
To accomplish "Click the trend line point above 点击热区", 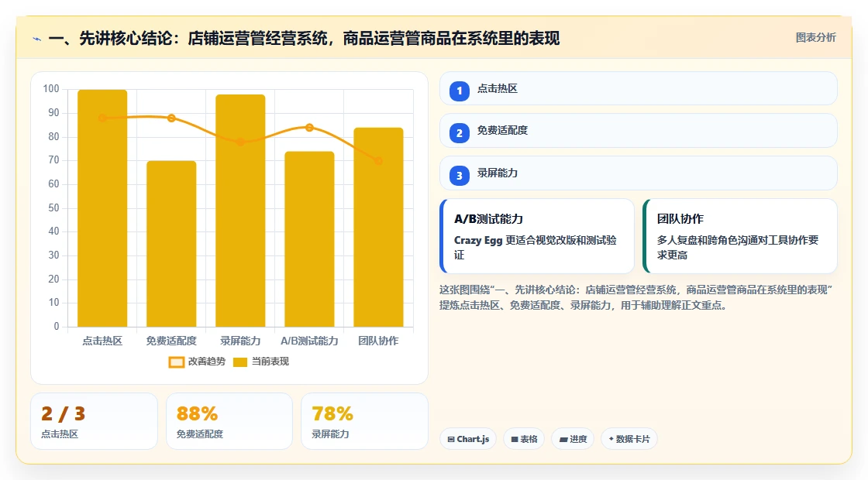I will [102, 118].
